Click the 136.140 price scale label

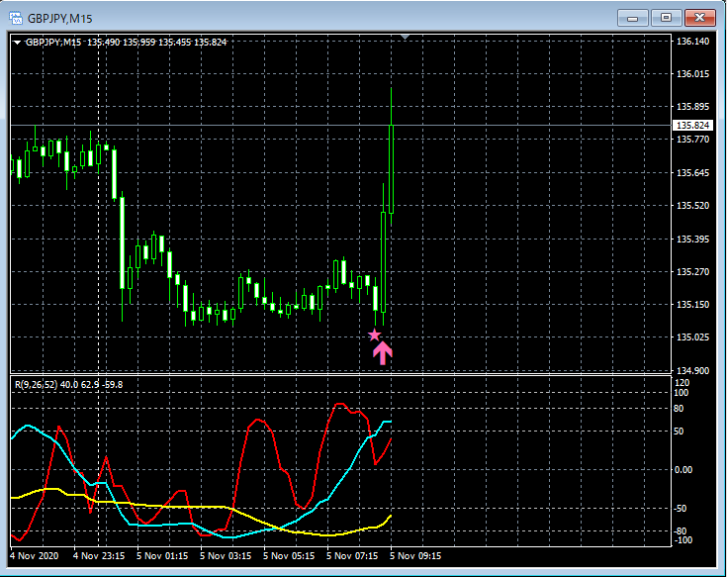(x=692, y=42)
